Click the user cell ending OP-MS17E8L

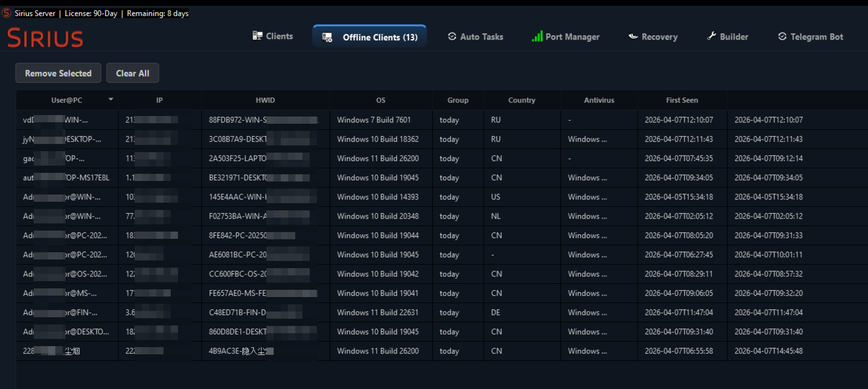click(67, 178)
